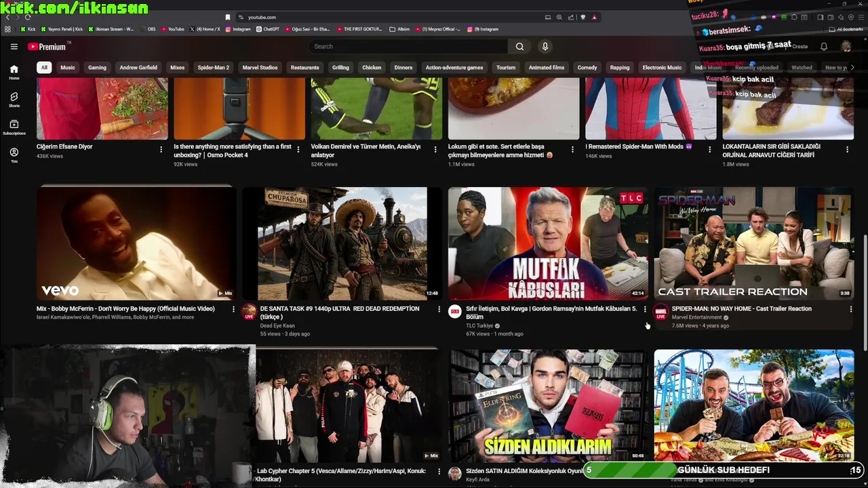Play Spider-Man Cast Trailer Reaction thumbnail
The image size is (868, 488).
point(753,243)
